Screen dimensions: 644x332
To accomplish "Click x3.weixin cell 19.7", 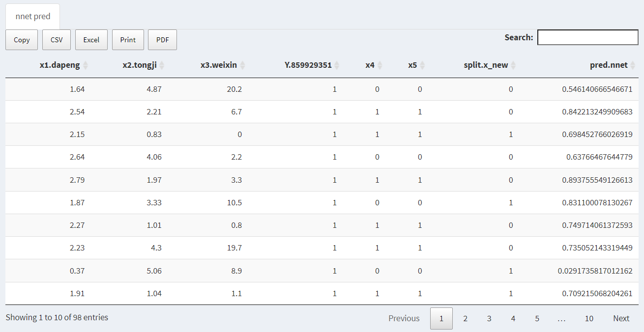I will (x=235, y=248).
